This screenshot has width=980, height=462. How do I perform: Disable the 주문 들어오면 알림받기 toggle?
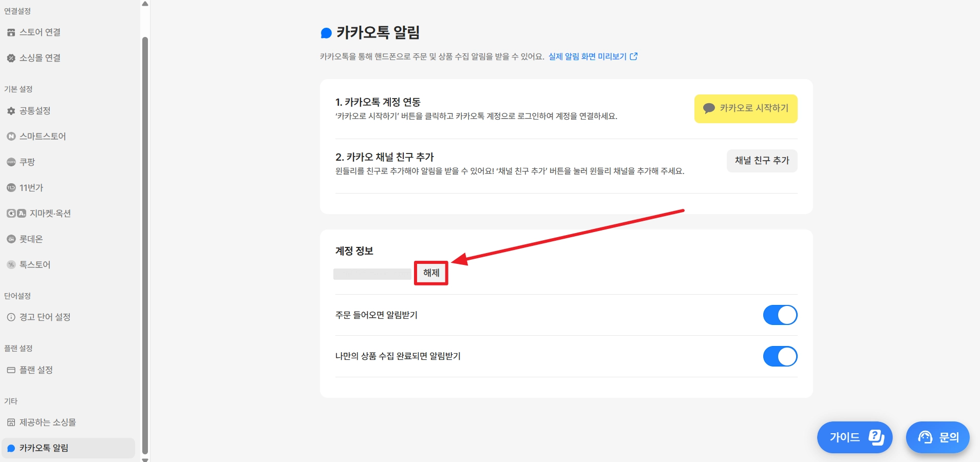click(x=780, y=315)
